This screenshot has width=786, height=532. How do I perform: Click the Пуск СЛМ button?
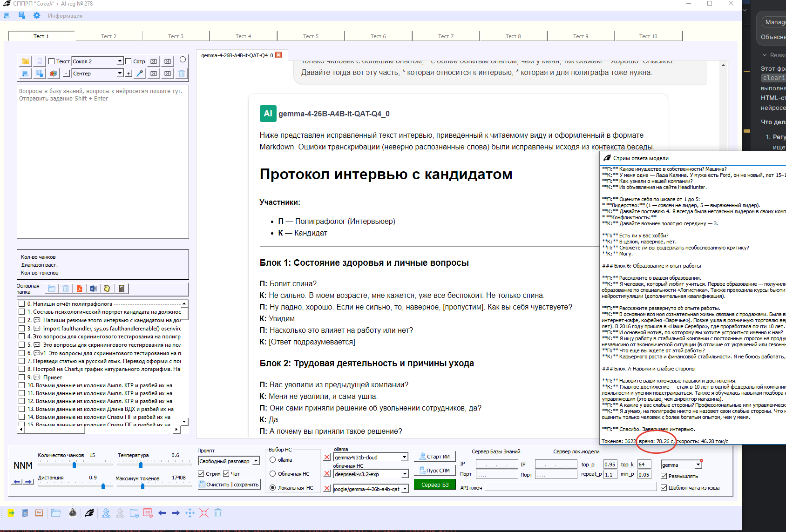tap(435, 471)
